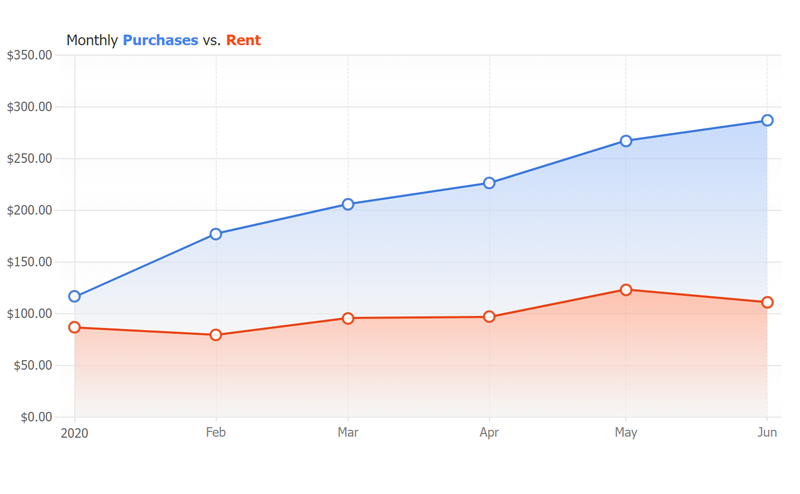Click the orange Rent point at Jun

(x=767, y=302)
